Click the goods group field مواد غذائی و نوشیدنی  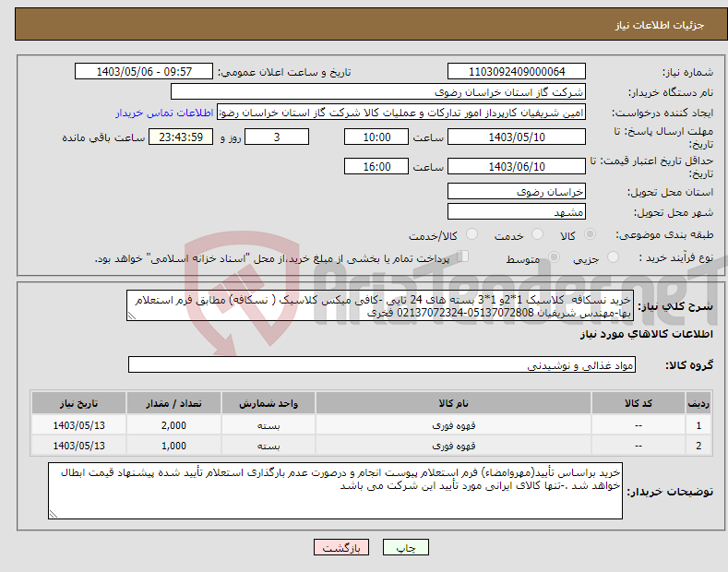382,365
